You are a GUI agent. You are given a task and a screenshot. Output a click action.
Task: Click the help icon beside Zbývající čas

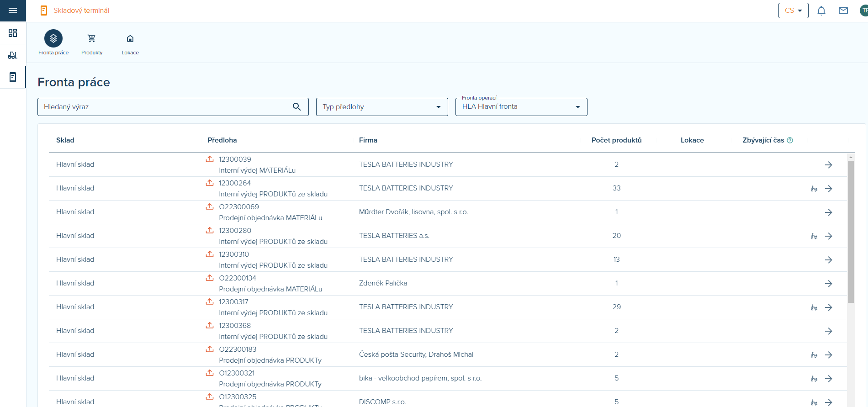[790, 140]
